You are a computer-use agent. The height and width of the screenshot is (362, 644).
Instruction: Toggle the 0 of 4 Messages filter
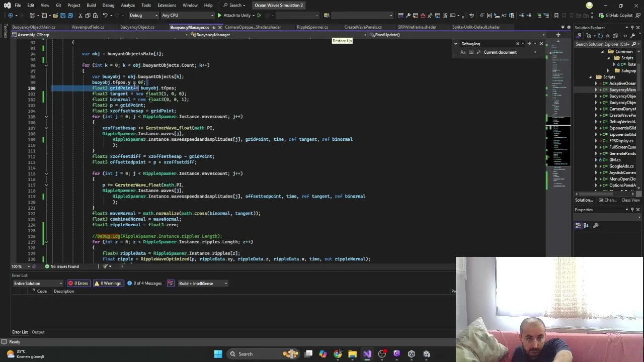click(x=144, y=283)
